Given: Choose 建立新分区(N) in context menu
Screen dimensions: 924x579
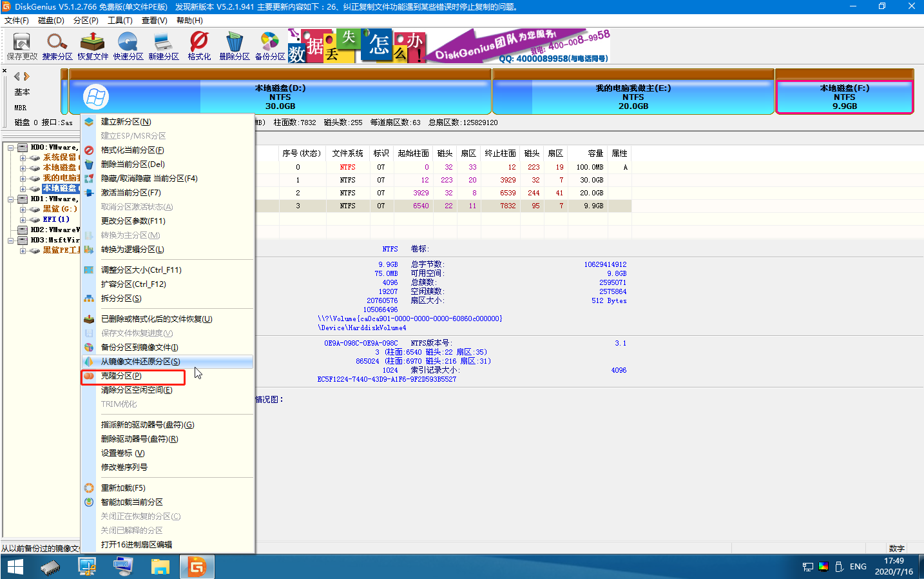Looking at the screenshot, I should pos(168,122).
